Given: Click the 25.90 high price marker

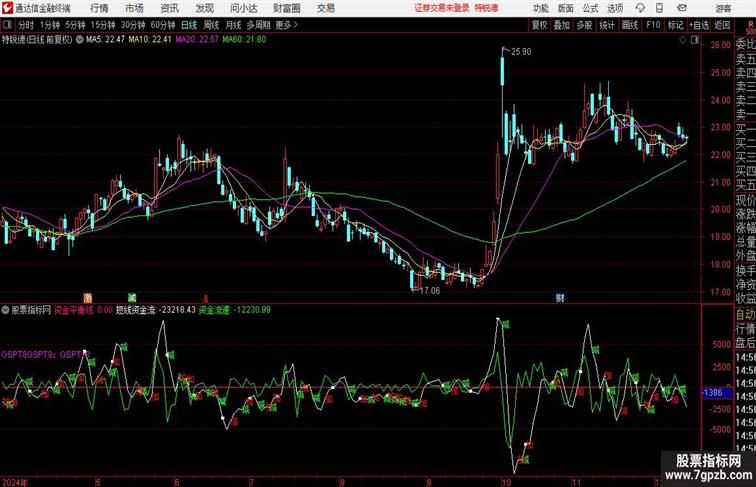Looking at the screenshot, I should pos(521,52).
